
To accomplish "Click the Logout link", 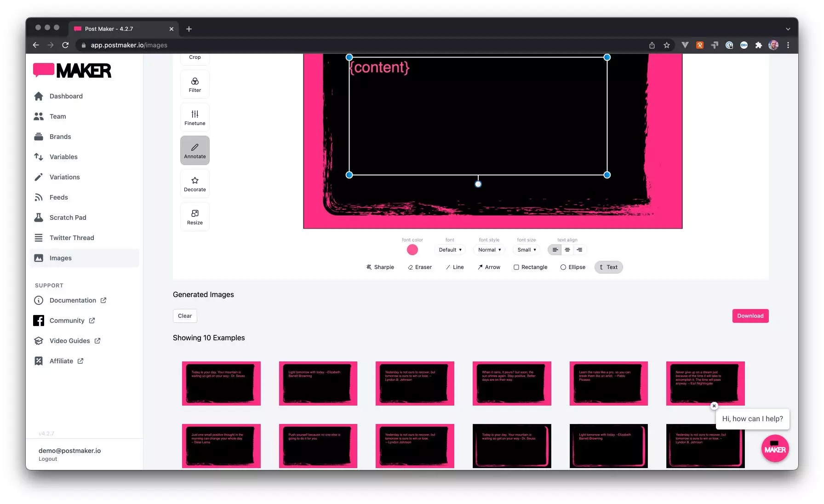I will pos(48,459).
